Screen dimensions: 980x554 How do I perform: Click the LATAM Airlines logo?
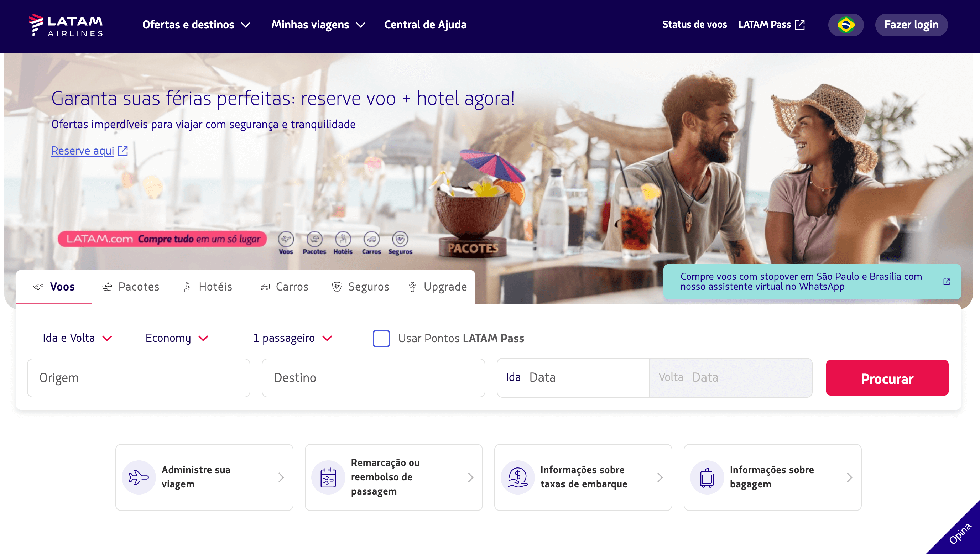tap(66, 25)
